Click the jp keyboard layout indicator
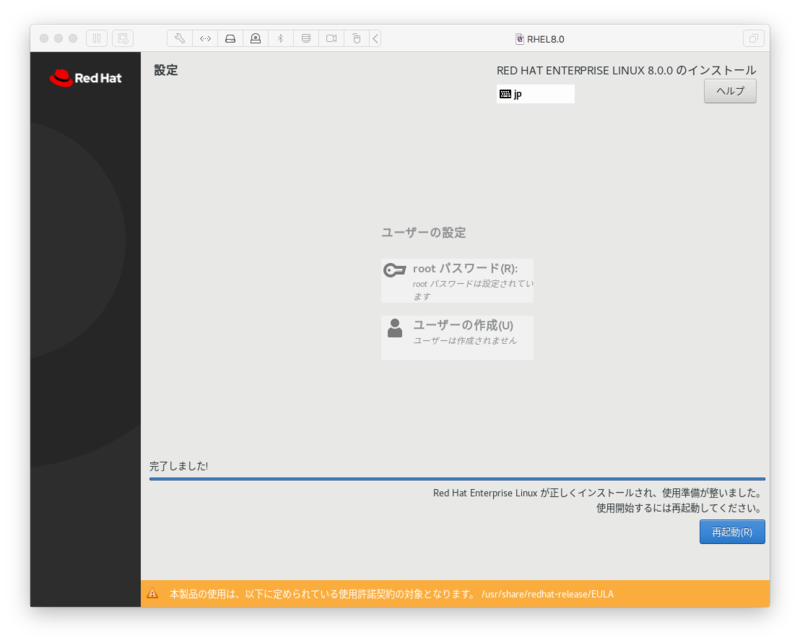This screenshot has height=643, width=800. pyautogui.click(x=535, y=94)
